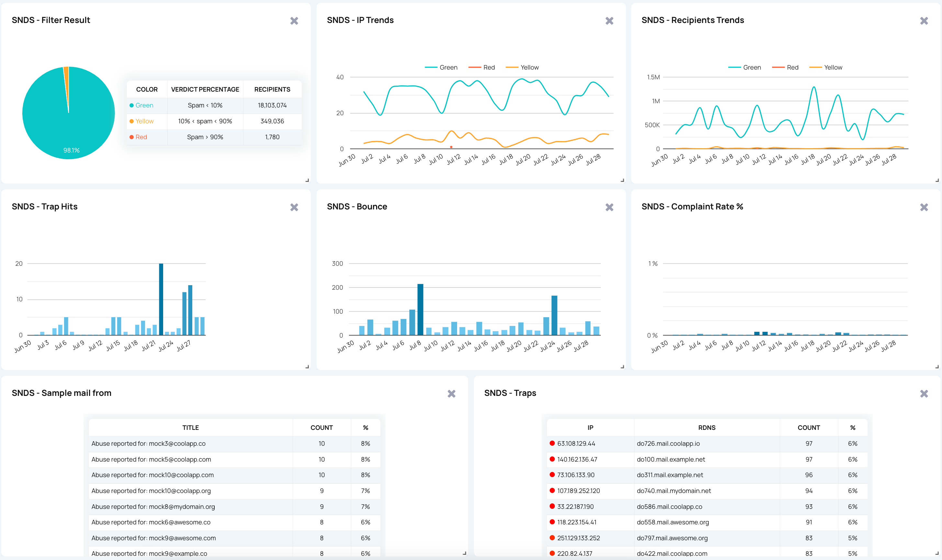The image size is (942, 560).
Task: Close the SNDS - Sample mail from widget
Action: (x=452, y=394)
